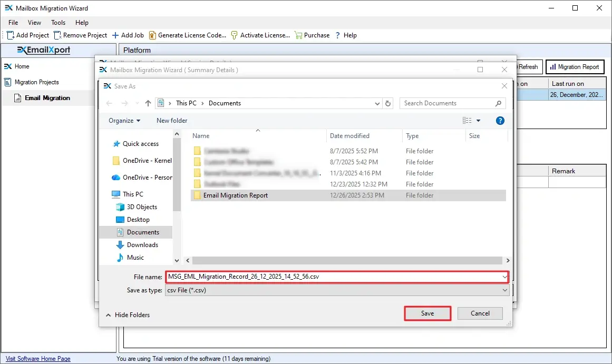Screen dimensions: 612x364
Task: Click the horizontal scrollbar in file list
Action: [x=348, y=260]
